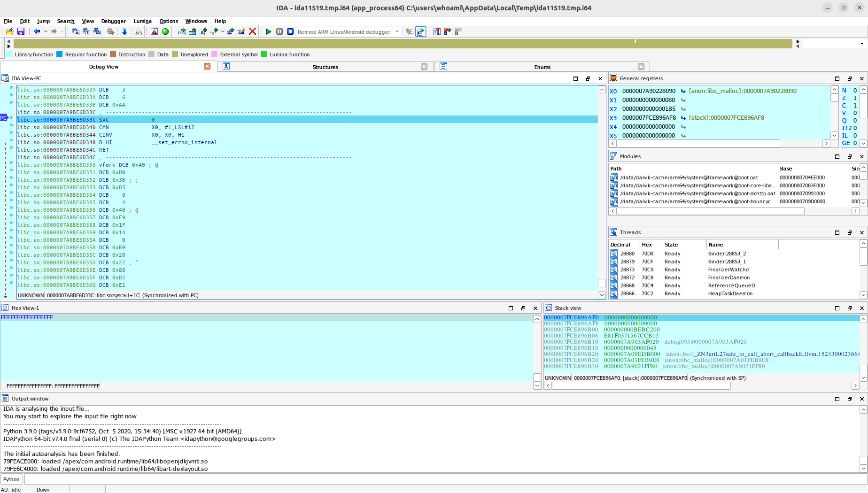Undefine bytes with the red X icon

[x=253, y=31]
